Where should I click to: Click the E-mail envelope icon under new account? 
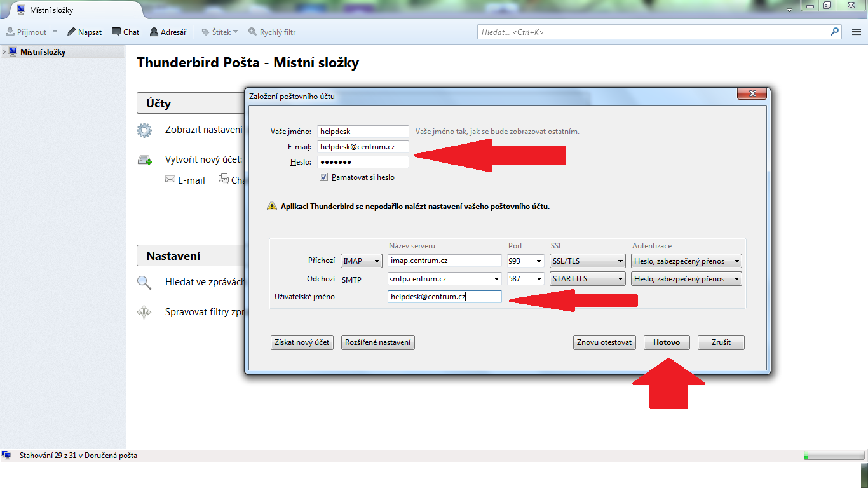click(170, 180)
